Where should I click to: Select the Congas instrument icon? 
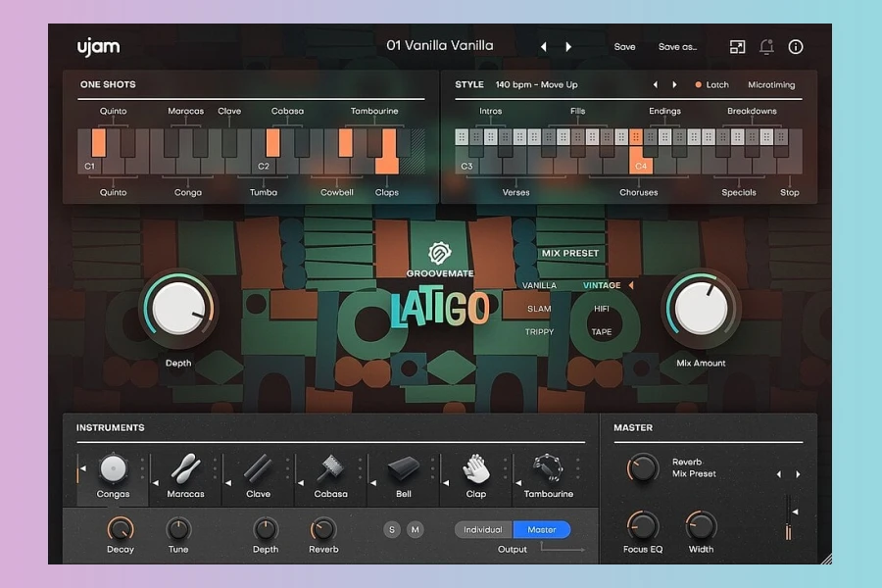tap(114, 468)
